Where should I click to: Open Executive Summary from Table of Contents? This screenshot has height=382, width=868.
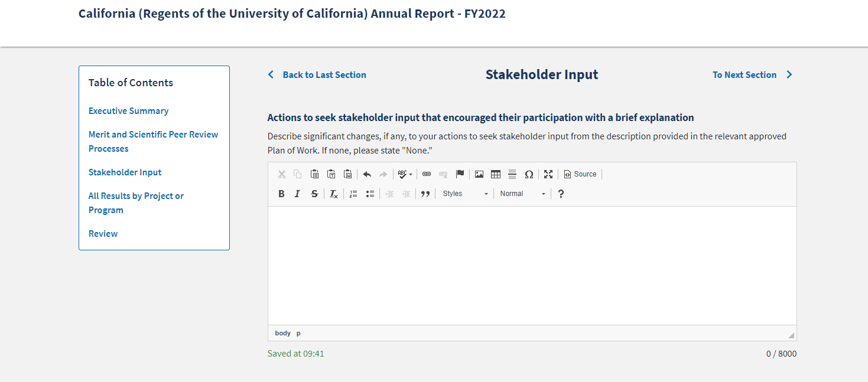tap(128, 111)
